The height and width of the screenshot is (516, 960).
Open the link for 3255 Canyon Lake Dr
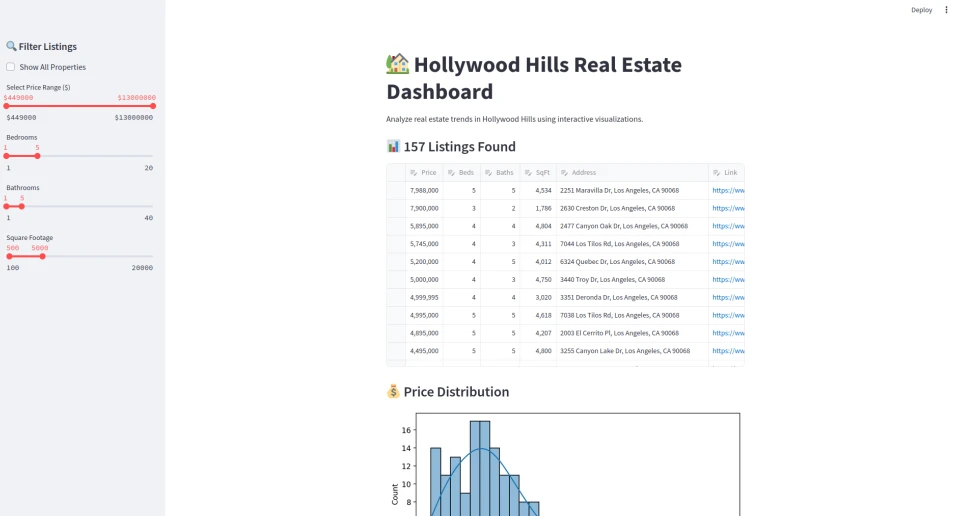pos(728,351)
